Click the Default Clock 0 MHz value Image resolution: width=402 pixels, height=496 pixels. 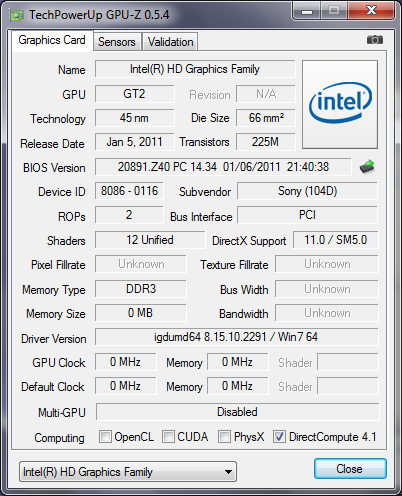(x=126, y=386)
